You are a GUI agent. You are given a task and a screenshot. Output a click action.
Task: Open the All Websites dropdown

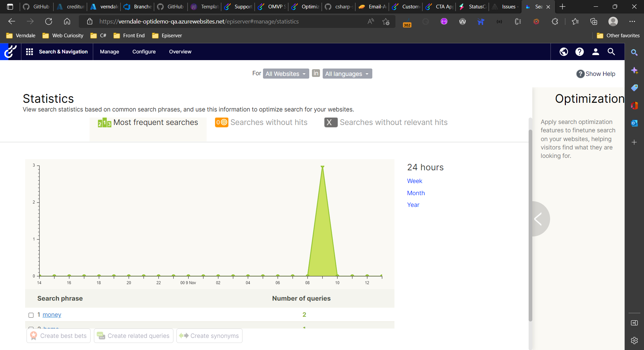click(285, 74)
